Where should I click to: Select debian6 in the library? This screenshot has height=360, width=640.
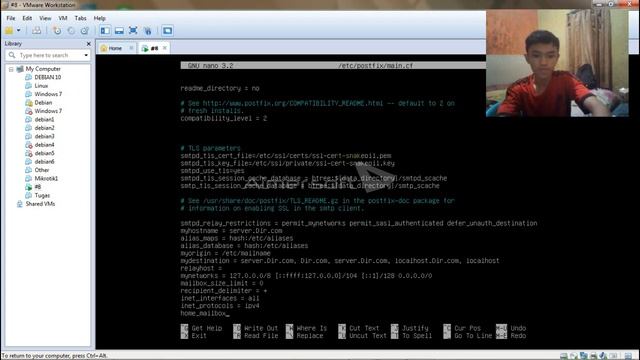click(44, 162)
